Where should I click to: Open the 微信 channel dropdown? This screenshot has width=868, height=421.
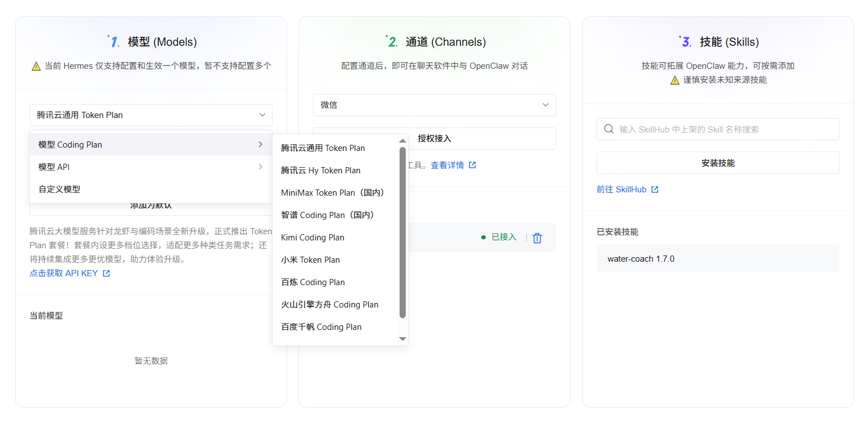(434, 105)
